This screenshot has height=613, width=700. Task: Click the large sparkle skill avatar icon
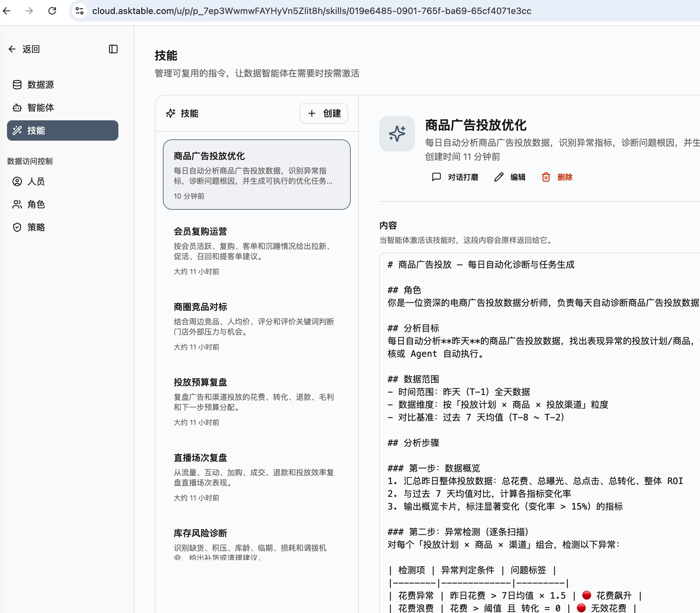397,134
